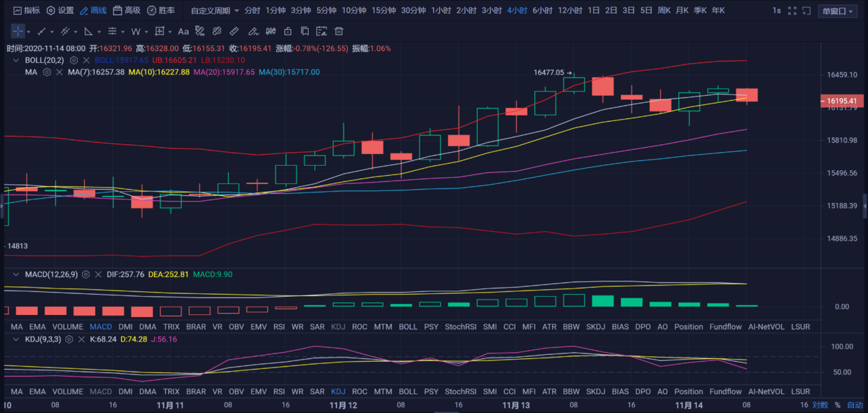The width and height of the screenshot is (868, 413).
Task: Select the crosshair cursor drawing tool
Action: (17, 31)
